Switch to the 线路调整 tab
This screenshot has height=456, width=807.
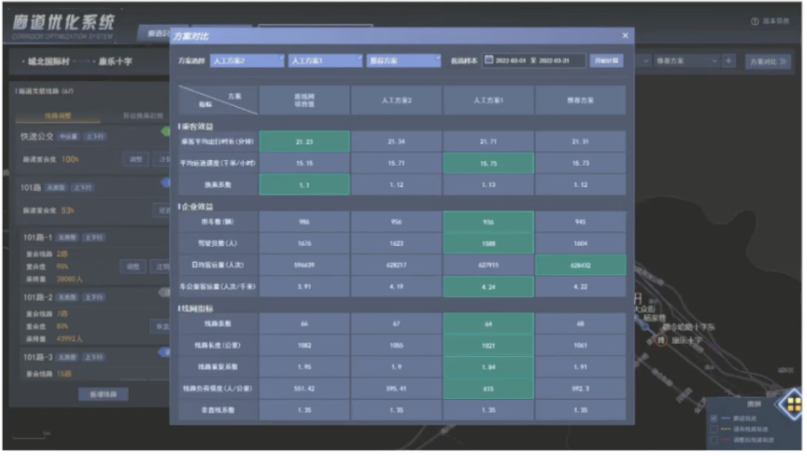(x=58, y=116)
